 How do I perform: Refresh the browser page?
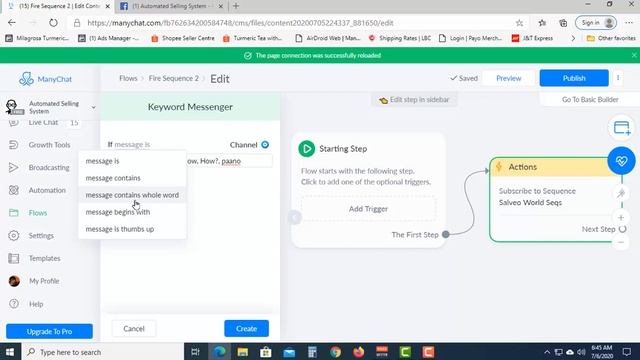[53, 23]
